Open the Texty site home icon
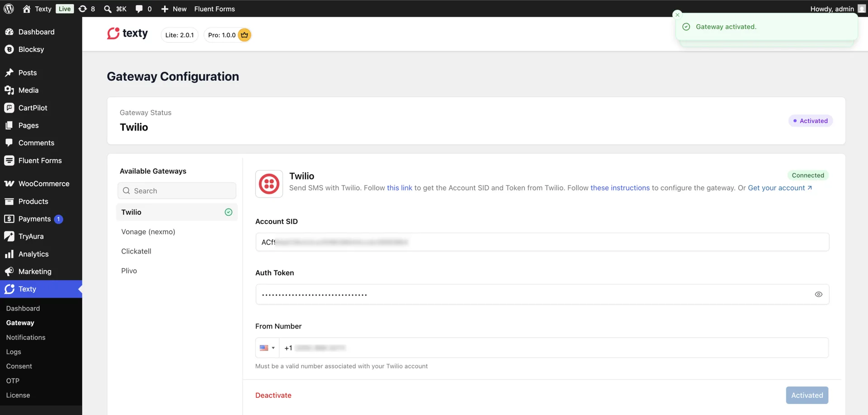 [27, 9]
